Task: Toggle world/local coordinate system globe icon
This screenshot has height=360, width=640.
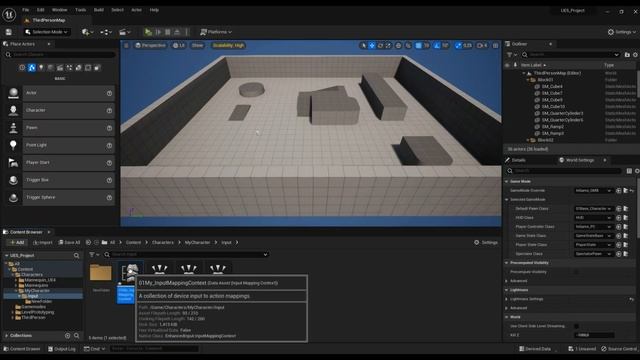Action: coord(398,45)
